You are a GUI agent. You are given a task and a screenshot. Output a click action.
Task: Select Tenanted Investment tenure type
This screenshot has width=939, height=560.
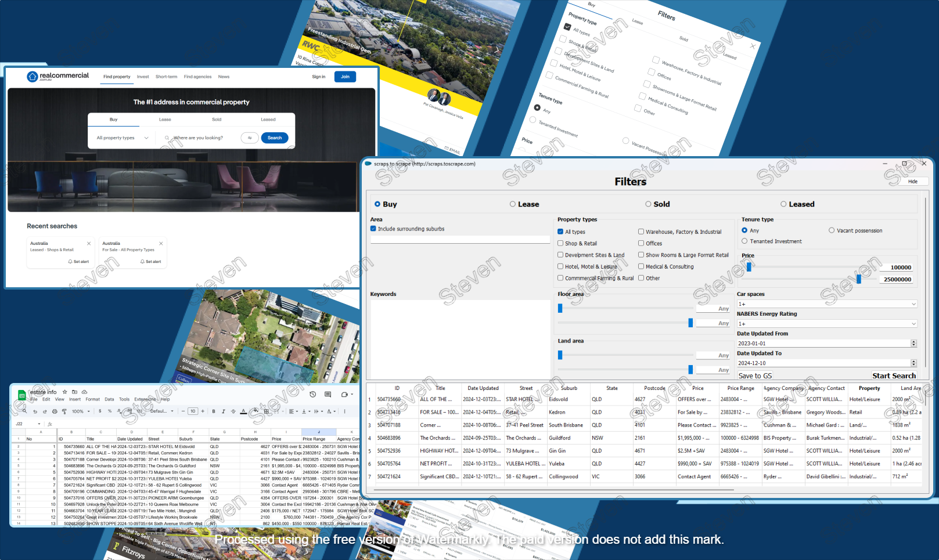point(744,241)
